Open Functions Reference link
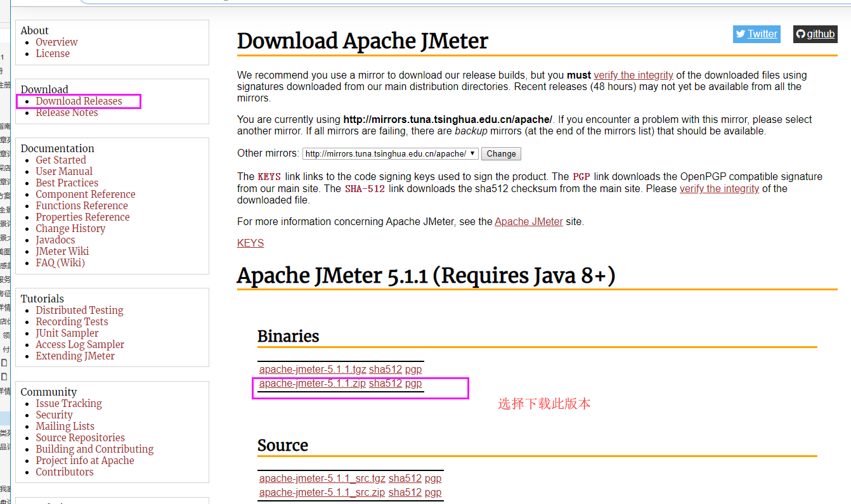Viewport: 851px width, 504px height. [x=82, y=205]
